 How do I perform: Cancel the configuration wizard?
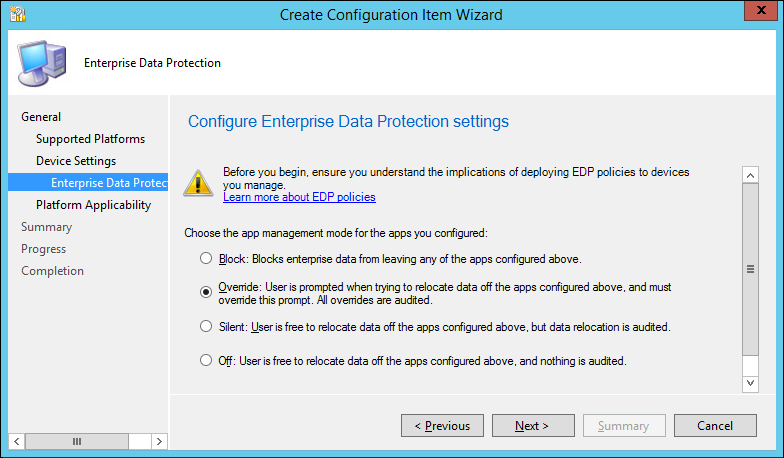tap(715, 426)
